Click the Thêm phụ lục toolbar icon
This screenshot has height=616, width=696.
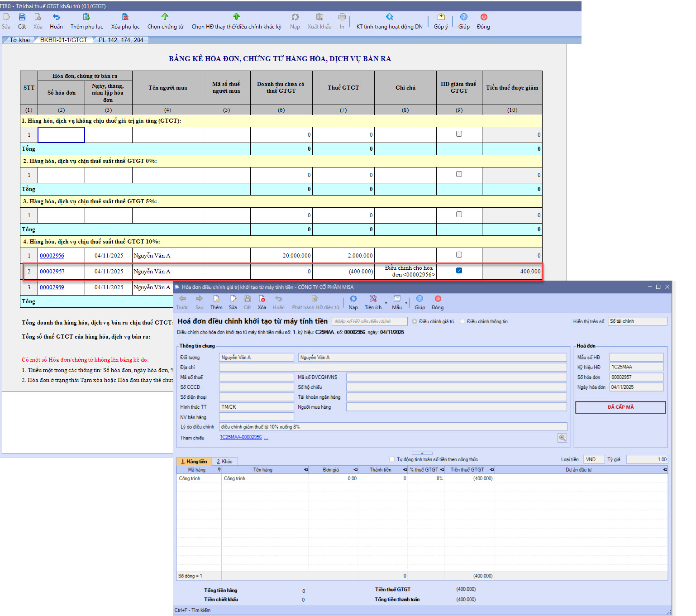tap(86, 17)
